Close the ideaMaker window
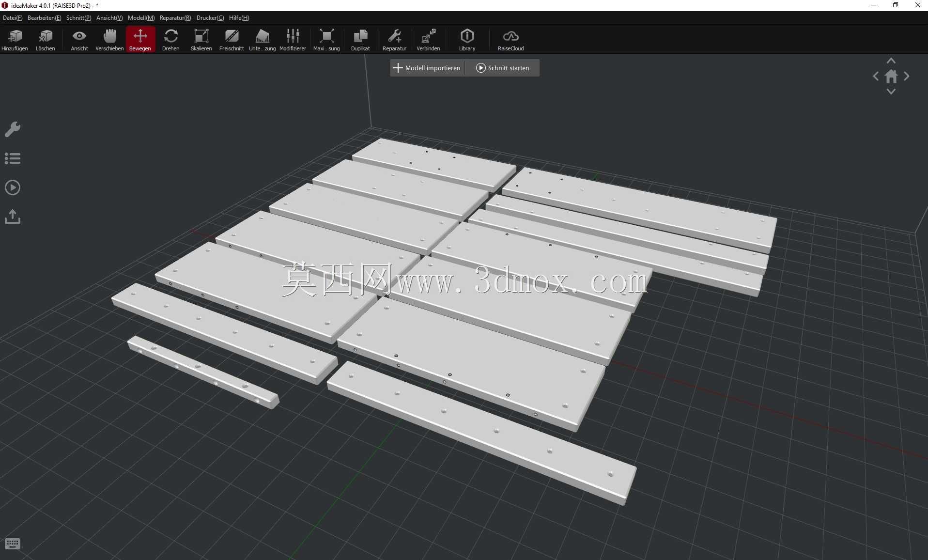Viewport: 928px width, 560px height. pos(917,5)
